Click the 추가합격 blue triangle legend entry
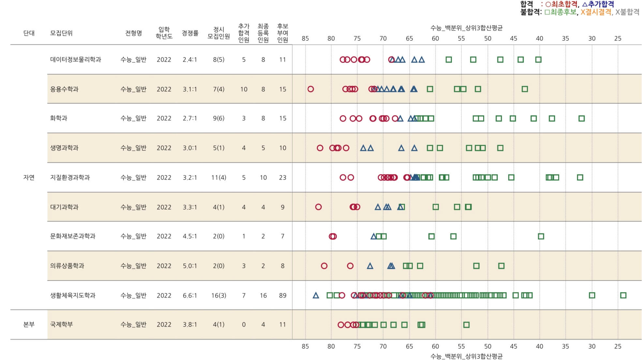This screenshot has height=363, width=644. pyautogui.click(x=598, y=4)
